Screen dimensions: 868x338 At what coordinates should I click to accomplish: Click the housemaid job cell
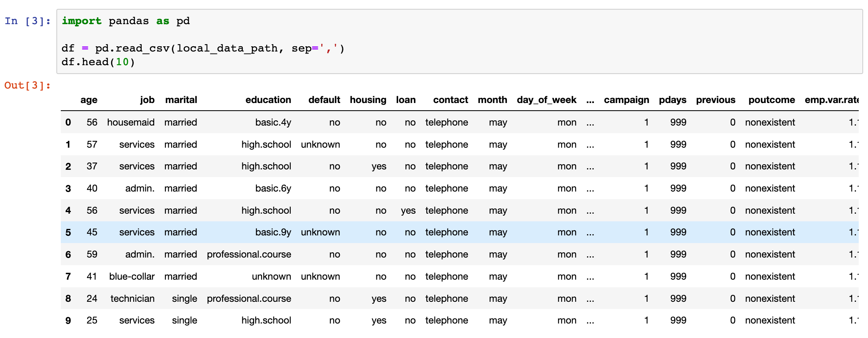click(131, 122)
